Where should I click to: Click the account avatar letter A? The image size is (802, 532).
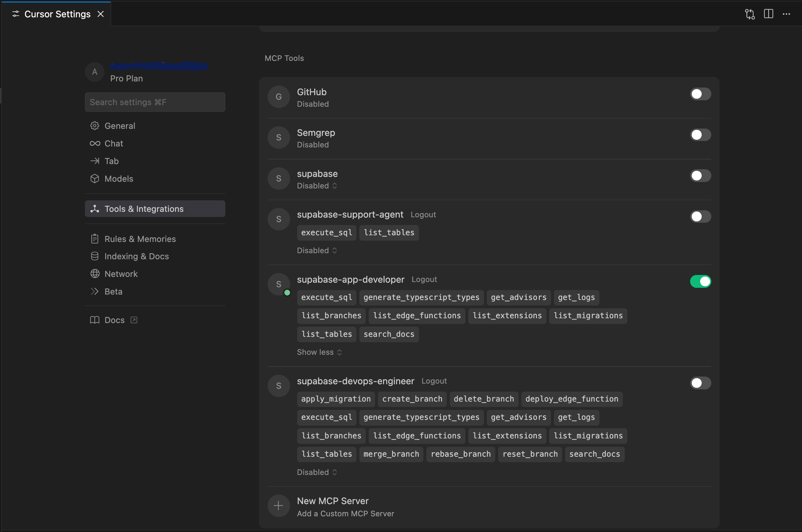[x=94, y=71]
